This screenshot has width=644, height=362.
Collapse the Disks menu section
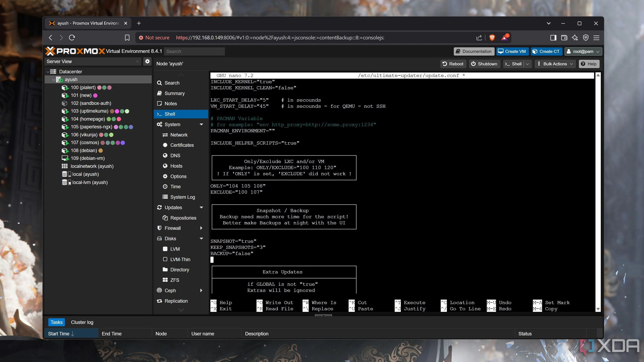[201, 239]
